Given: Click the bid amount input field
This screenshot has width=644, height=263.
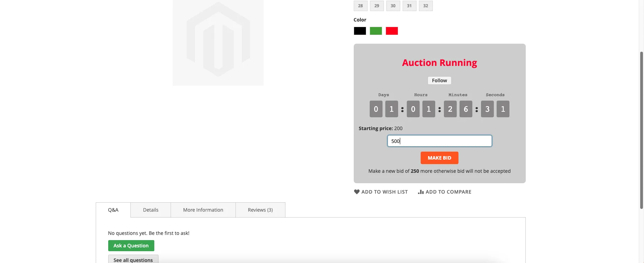Looking at the screenshot, I should point(439,141).
